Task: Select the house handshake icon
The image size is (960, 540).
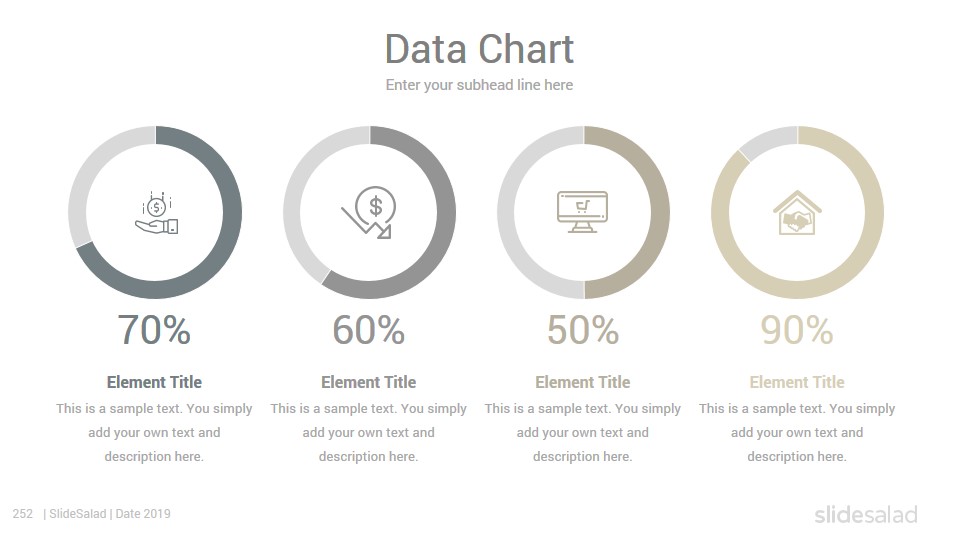Action: pyautogui.click(x=797, y=212)
